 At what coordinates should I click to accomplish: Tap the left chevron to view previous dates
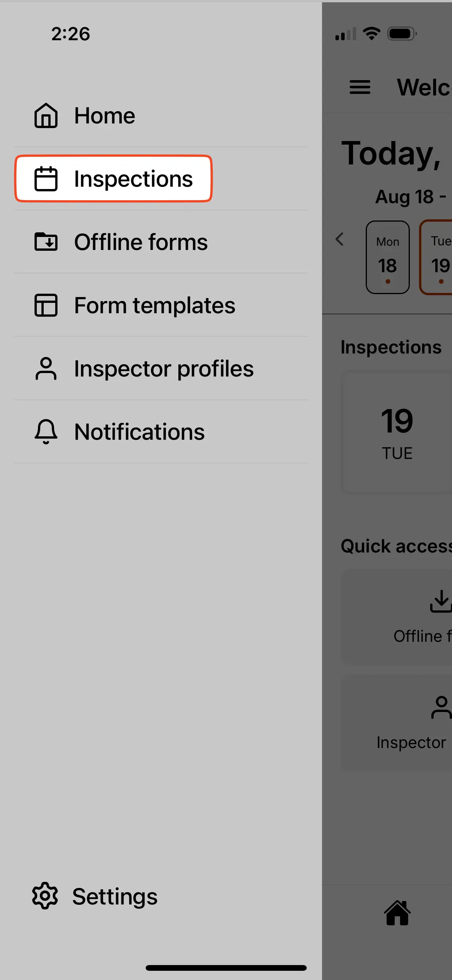(340, 240)
